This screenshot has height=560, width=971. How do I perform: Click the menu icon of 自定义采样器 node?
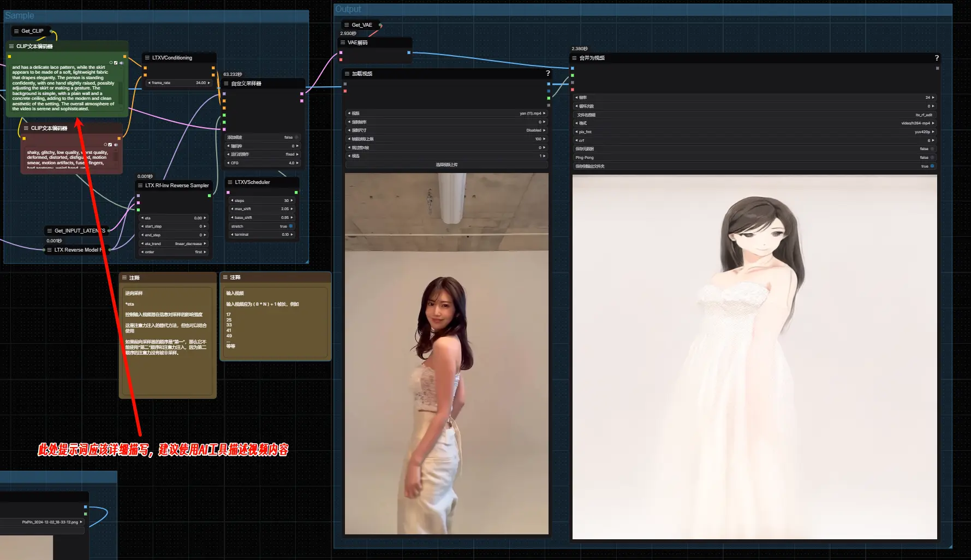(226, 84)
